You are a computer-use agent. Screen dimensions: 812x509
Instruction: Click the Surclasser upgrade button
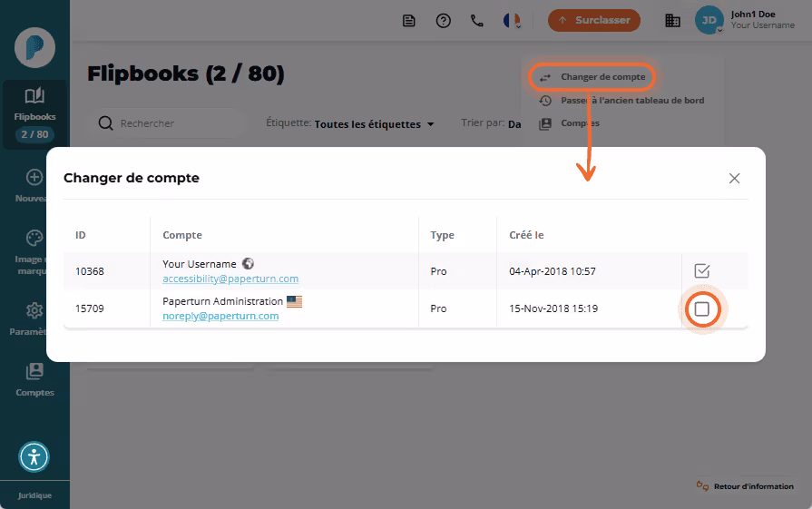click(594, 20)
